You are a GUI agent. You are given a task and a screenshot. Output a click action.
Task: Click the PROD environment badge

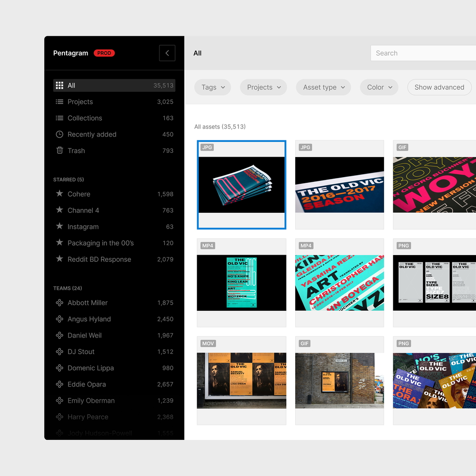(x=104, y=53)
